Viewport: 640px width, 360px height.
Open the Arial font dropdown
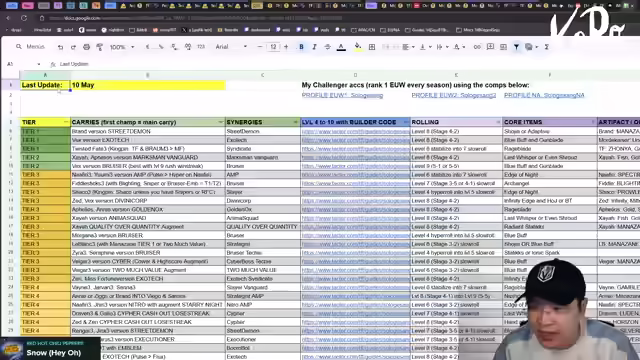[231, 47]
